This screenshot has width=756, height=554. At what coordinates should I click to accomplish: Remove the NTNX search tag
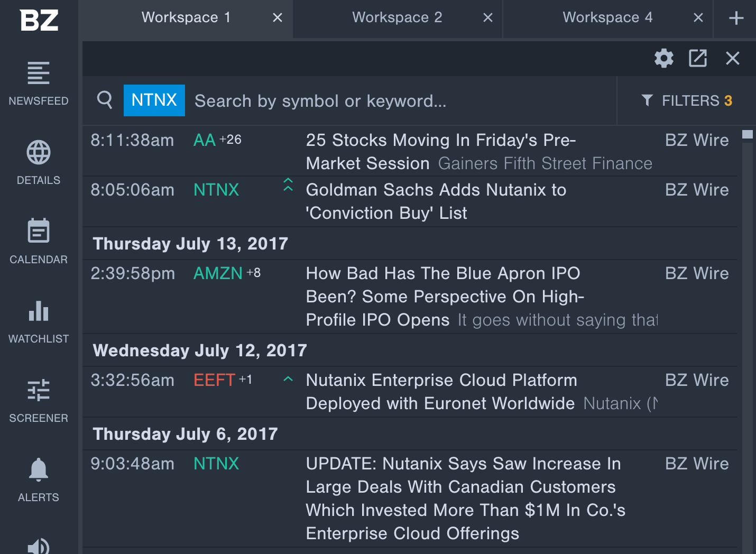(x=154, y=100)
